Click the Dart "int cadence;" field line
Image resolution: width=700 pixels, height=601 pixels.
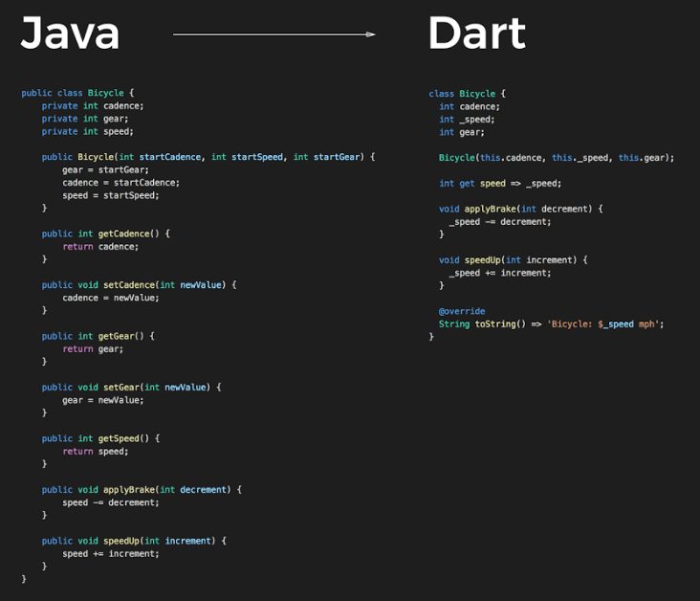(470, 107)
